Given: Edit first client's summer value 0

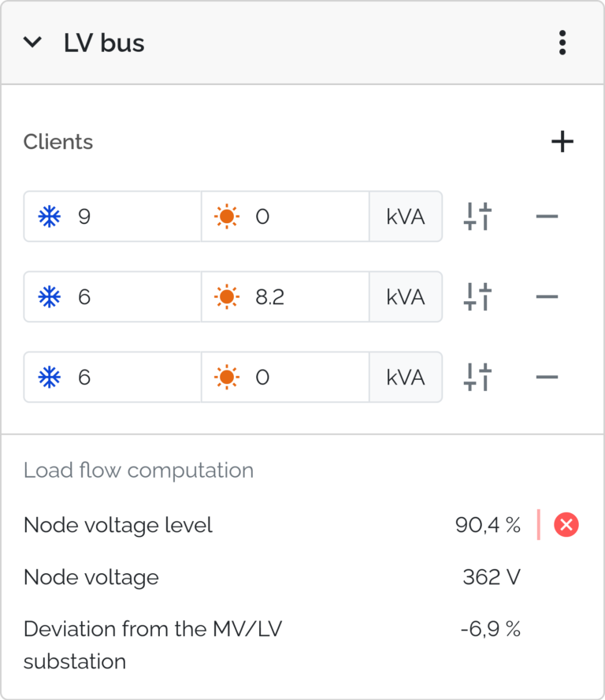Looking at the screenshot, I should (285, 217).
